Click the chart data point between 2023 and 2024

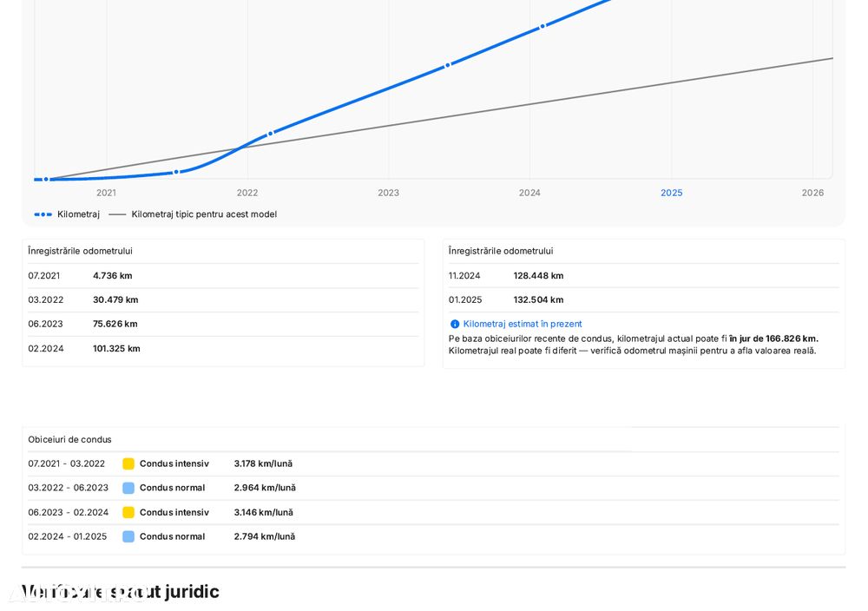click(x=448, y=65)
